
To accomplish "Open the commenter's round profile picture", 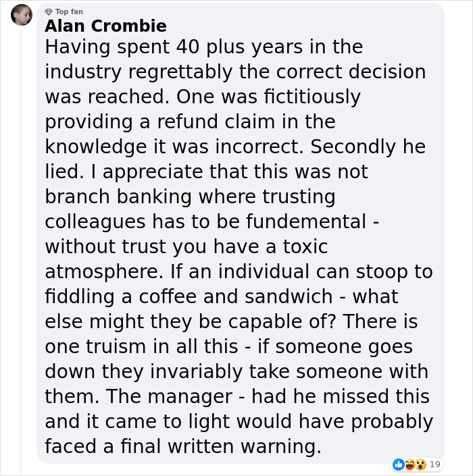I will click(x=22, y=15).
